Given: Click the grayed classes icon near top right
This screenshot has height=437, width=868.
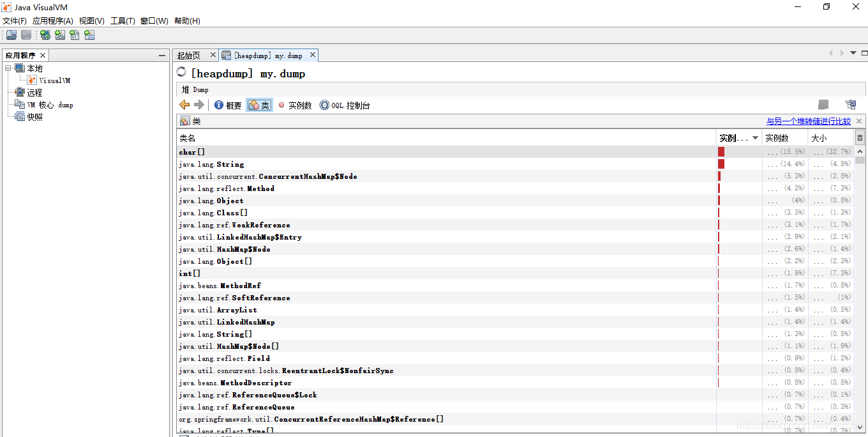Looking at the screenshot, I should click(x=823, y=105).
